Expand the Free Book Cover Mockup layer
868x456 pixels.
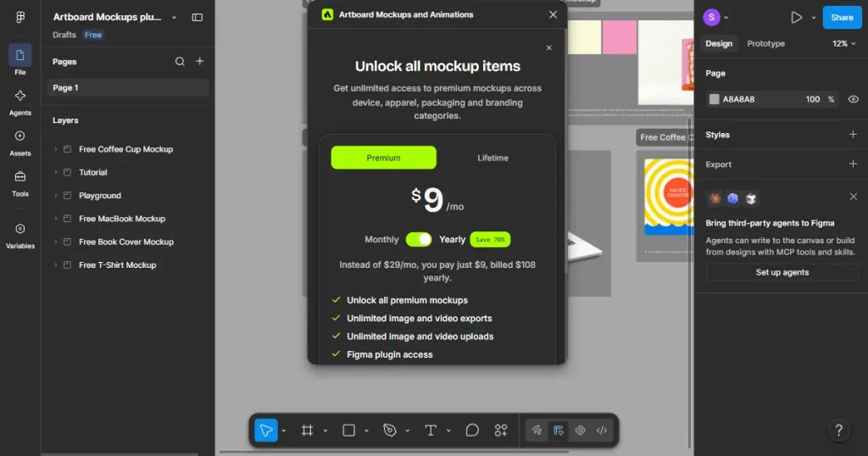tap(55, 242)
